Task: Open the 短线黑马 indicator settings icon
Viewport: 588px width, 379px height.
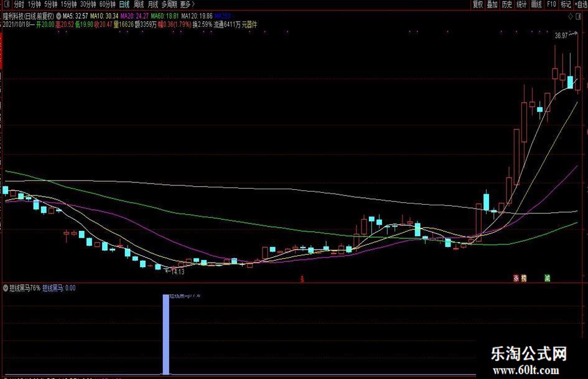Action: pyautogui.click(x=6, y=288)
